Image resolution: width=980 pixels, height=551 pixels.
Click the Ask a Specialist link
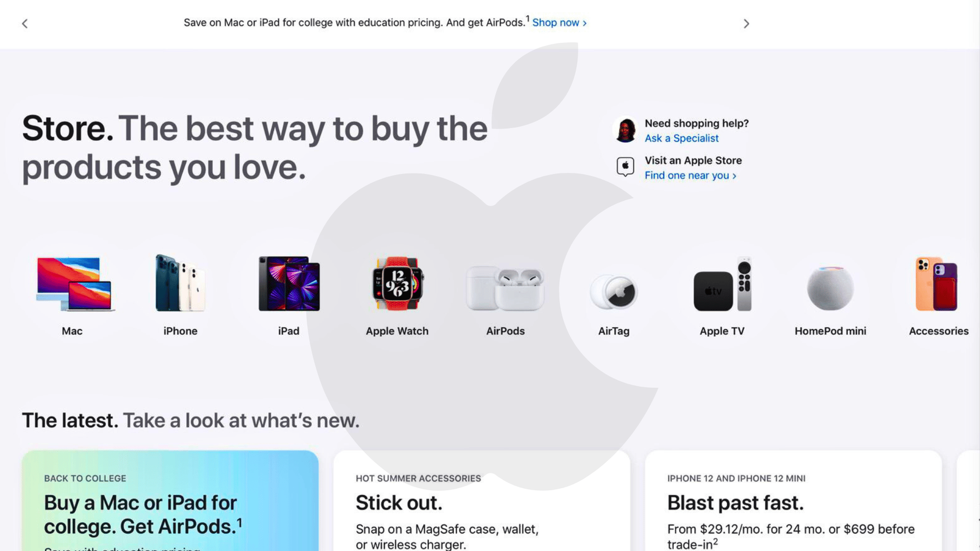point(681,138)
